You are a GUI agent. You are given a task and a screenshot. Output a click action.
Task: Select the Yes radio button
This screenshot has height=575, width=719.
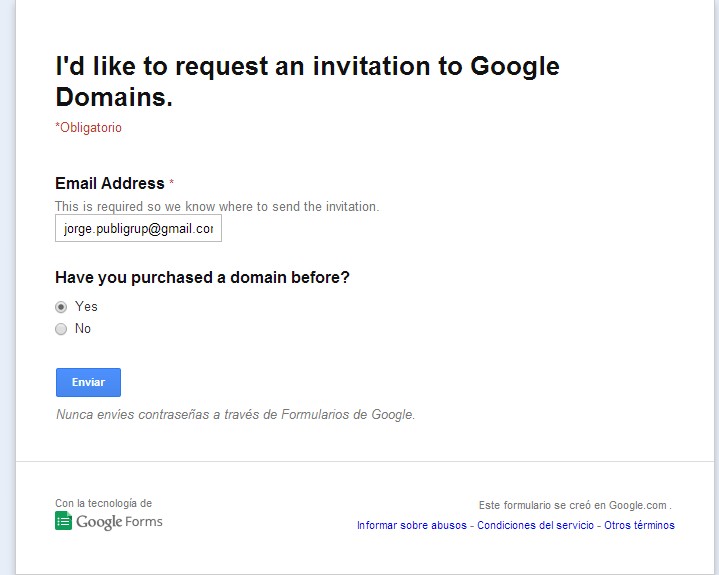pyautogui.click(x=61, y=307)
